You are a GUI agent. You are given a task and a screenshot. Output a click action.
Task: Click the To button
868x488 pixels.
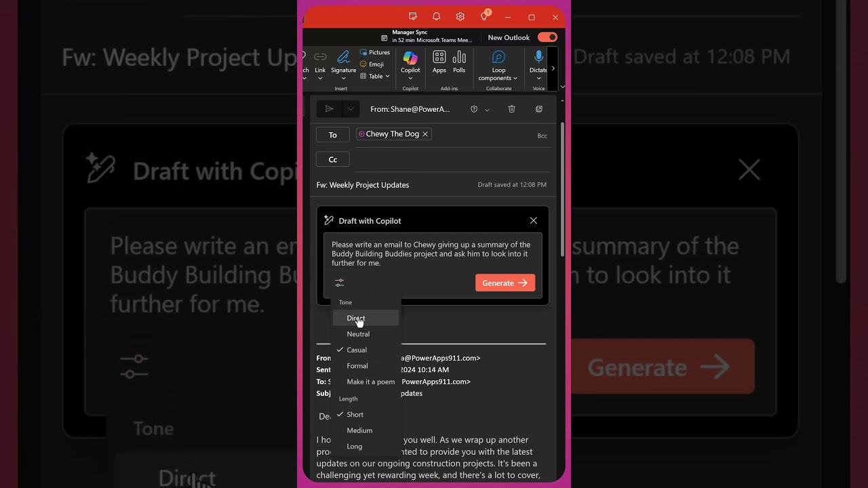click(x=333, y=135)
